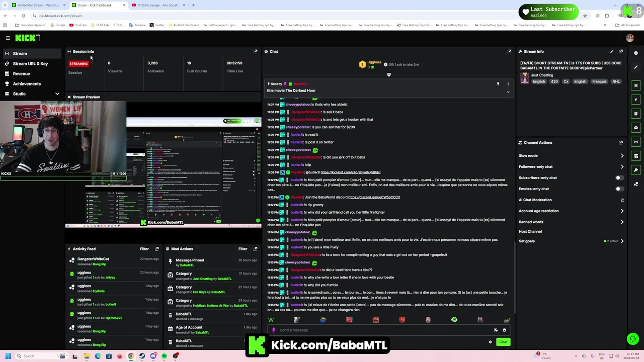Expand Account age restriction options
Screen dimensions: 644x362
point(622,211)
